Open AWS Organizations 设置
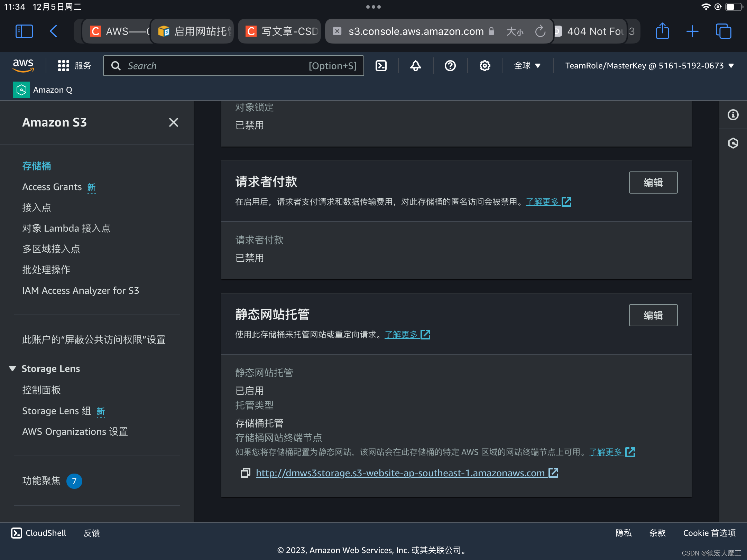Viewport: 747px width, 560px height. click(75, 431)
